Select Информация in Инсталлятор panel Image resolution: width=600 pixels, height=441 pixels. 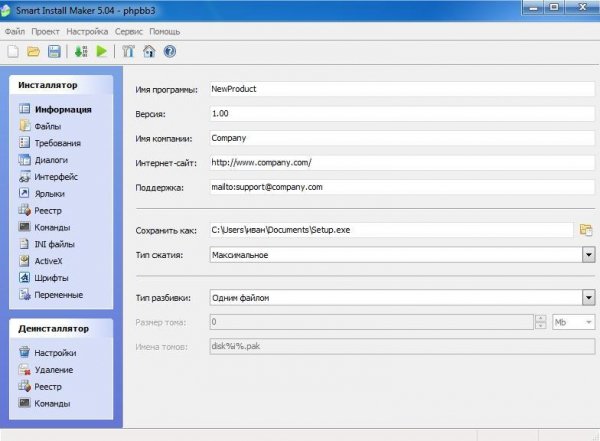click(x=63, y=109)
